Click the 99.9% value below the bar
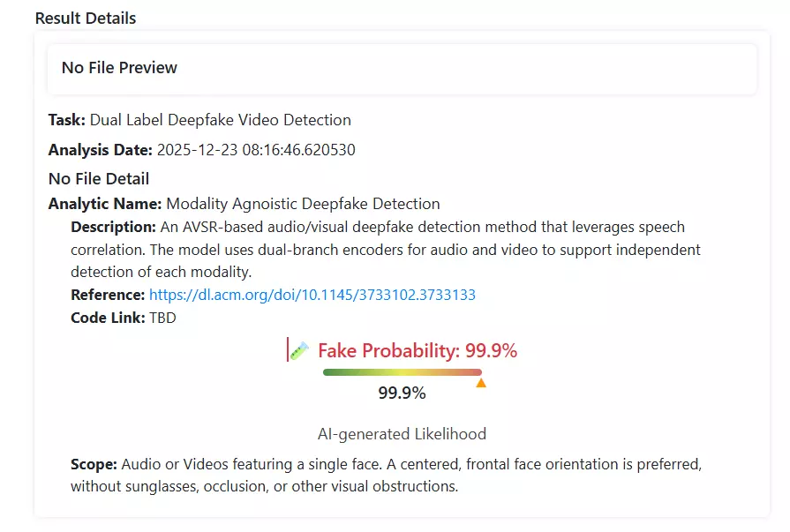The image size is (790, 532). [402, 393]
